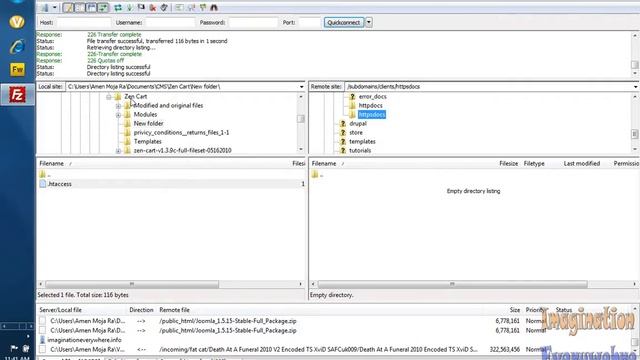Image resolution: width=640 pixels, height=360 pixels.
Task: Click the Password input field
Action: point(253,22)
